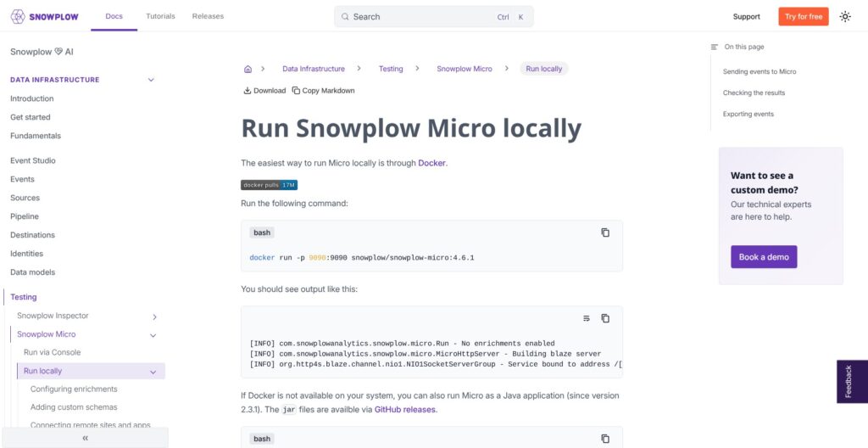868x448 pixels.
Task: Open Snowplow Micro sidebar item
Action: pyautogui.click(x=47, y=334)
